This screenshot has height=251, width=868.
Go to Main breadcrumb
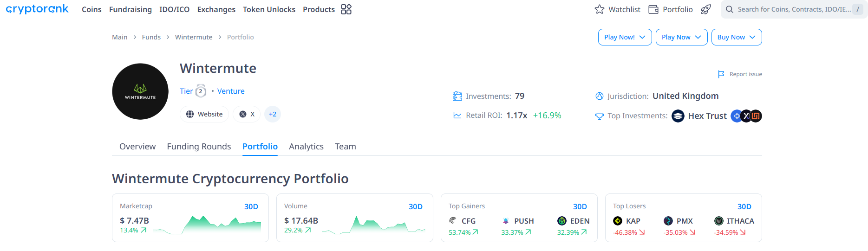(x=120, y=37)
